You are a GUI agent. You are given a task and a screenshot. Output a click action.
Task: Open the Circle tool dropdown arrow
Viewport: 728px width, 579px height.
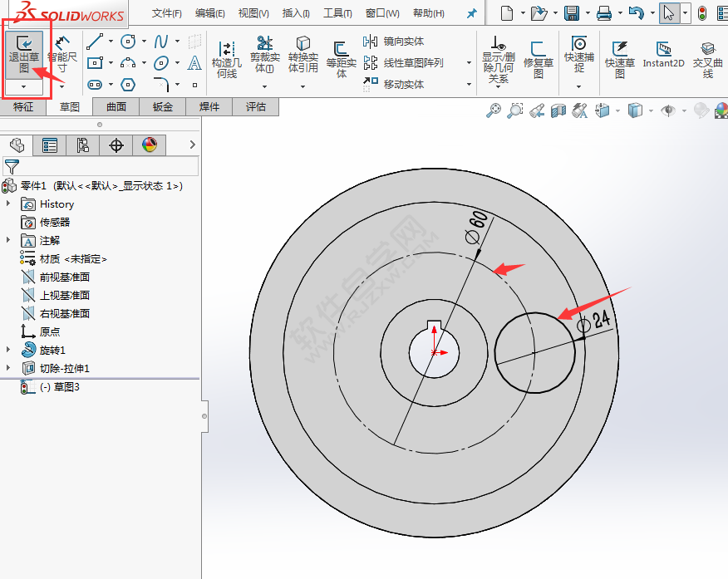point(144,42)
